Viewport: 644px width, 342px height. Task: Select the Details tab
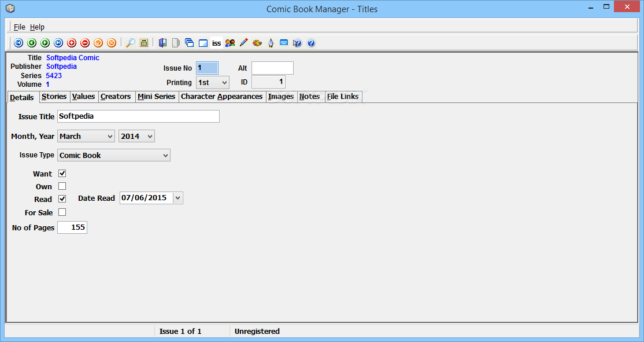pyautogui.click(x=22, y=97)
